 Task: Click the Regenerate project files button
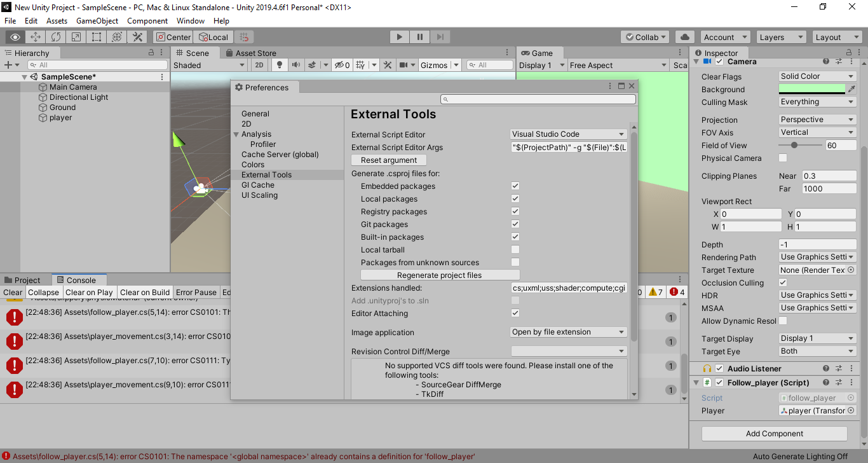[x=440, y=275]
